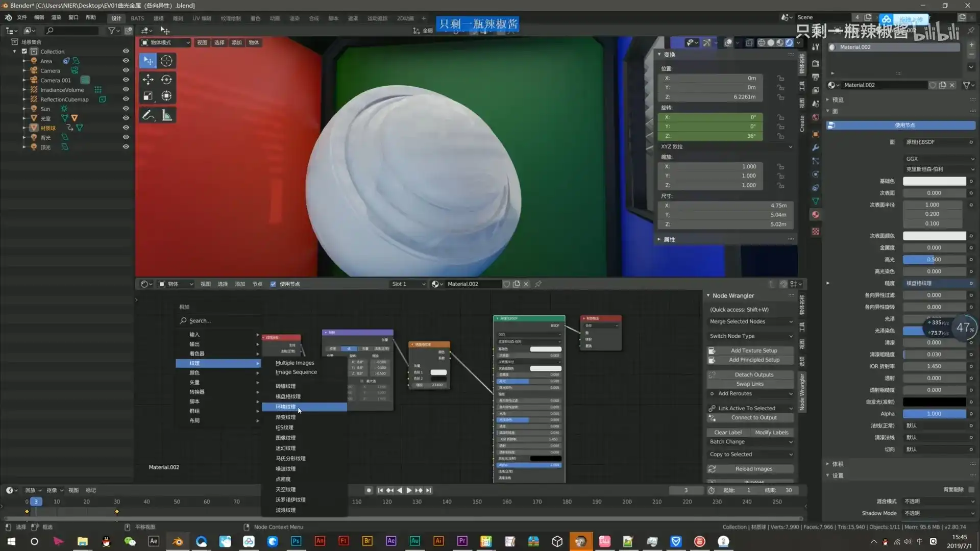Screen dimensions: 980x551
Task: Open the 视图 menu in viewport header
Action: click(x=202, y=42)
